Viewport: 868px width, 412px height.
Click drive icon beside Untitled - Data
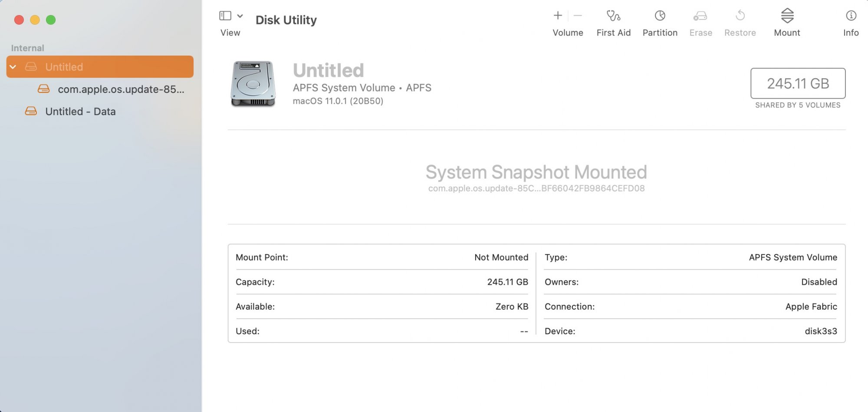tap(31, 111)
